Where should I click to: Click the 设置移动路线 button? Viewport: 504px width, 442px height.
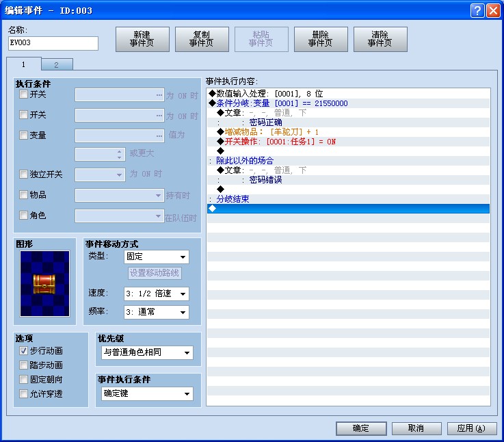pyautogui.click(x=155, y=273)
